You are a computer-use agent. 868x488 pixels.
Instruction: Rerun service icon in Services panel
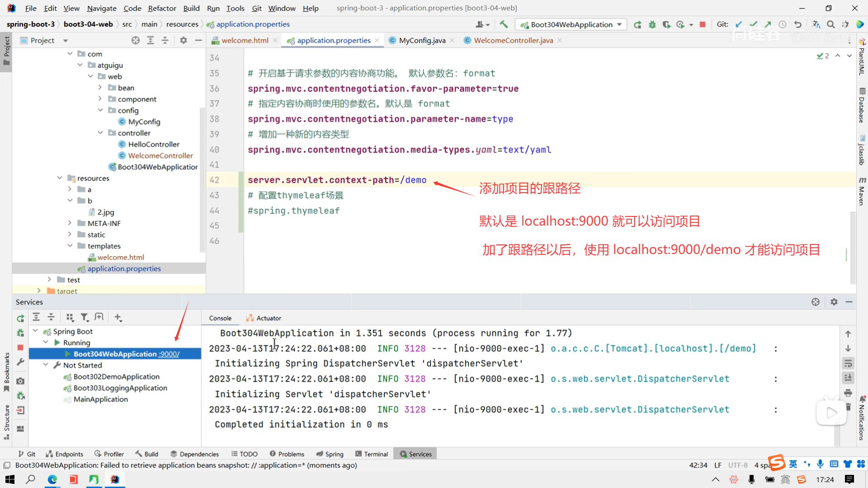coord(20,318)
